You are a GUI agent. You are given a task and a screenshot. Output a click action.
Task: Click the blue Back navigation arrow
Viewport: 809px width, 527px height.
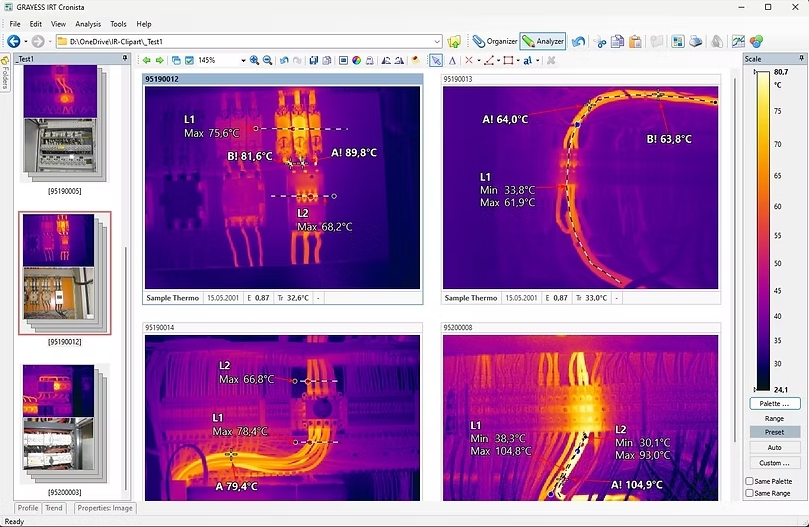pos(13,41)
